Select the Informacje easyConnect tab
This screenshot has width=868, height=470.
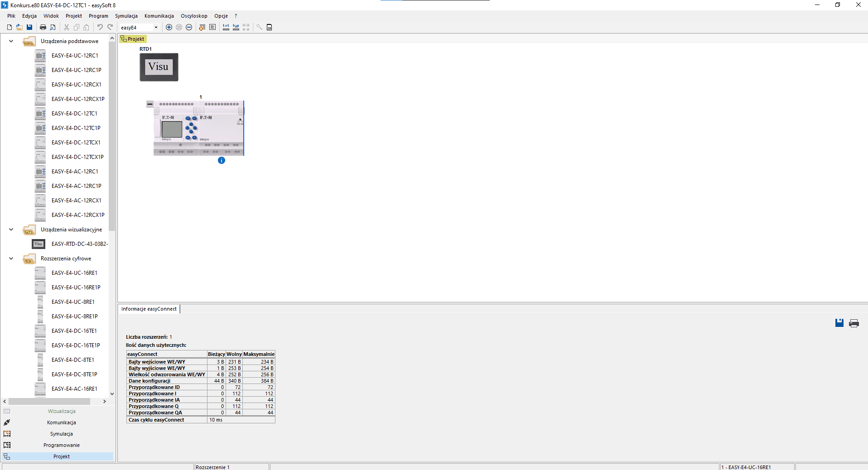(149, 309)
